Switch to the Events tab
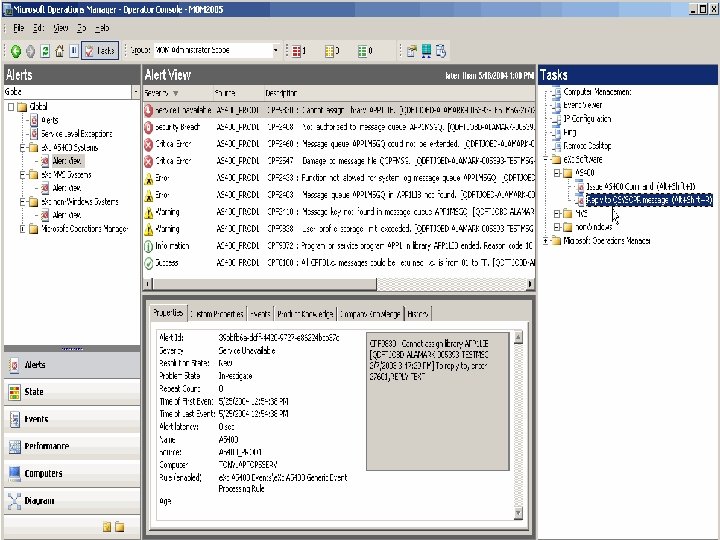This screenshot has width=720, height=540. (260, 314)
